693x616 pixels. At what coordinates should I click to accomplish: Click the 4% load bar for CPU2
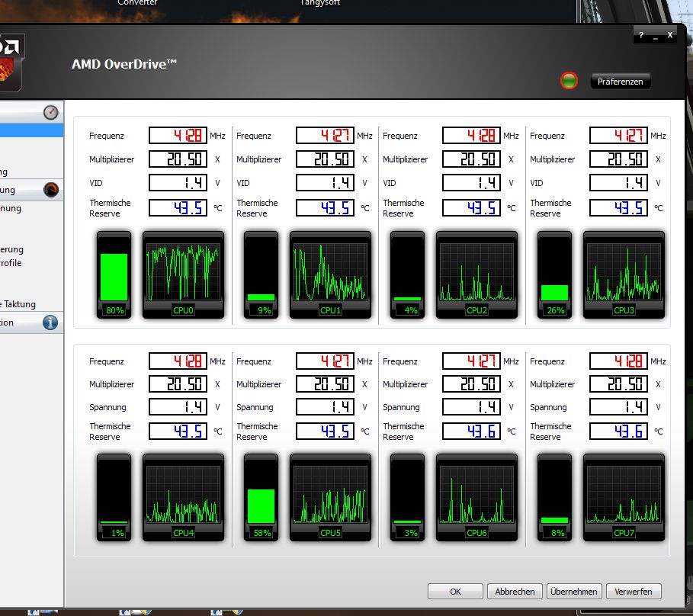408,274
